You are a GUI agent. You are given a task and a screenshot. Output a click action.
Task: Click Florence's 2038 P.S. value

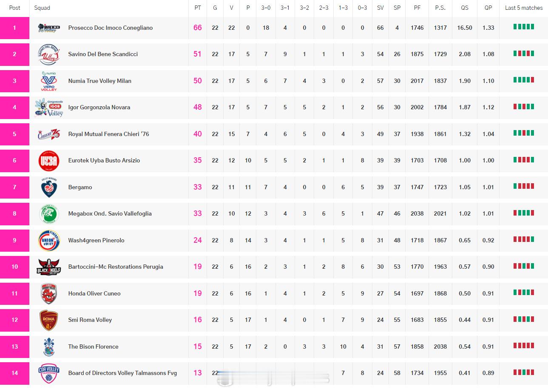[x=440, y=347]
